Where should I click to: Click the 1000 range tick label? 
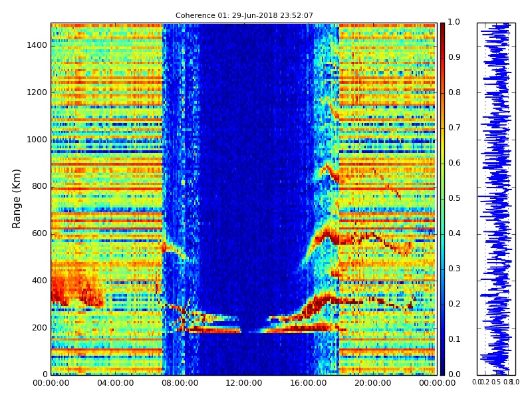point(37,140)
